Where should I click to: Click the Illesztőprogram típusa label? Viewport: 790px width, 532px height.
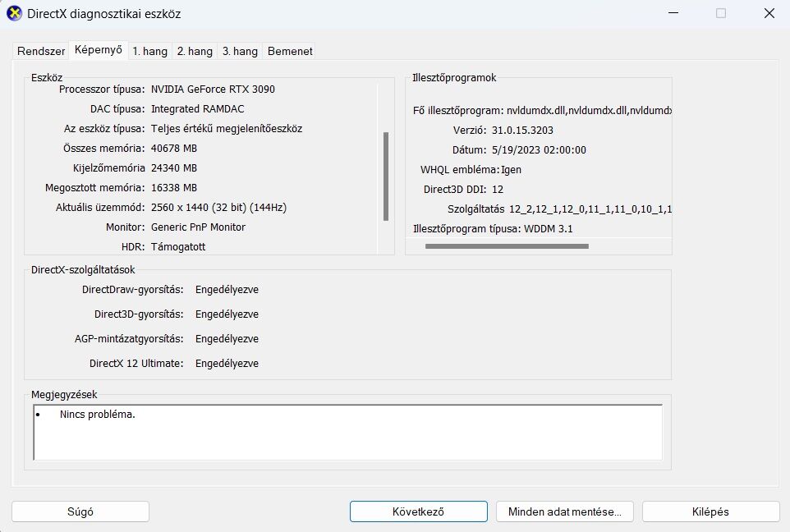(466, 229)
